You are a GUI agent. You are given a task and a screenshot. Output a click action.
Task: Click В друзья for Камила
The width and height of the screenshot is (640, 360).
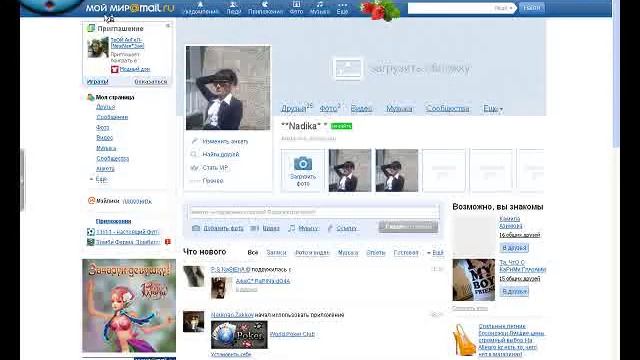coord(514,248)
